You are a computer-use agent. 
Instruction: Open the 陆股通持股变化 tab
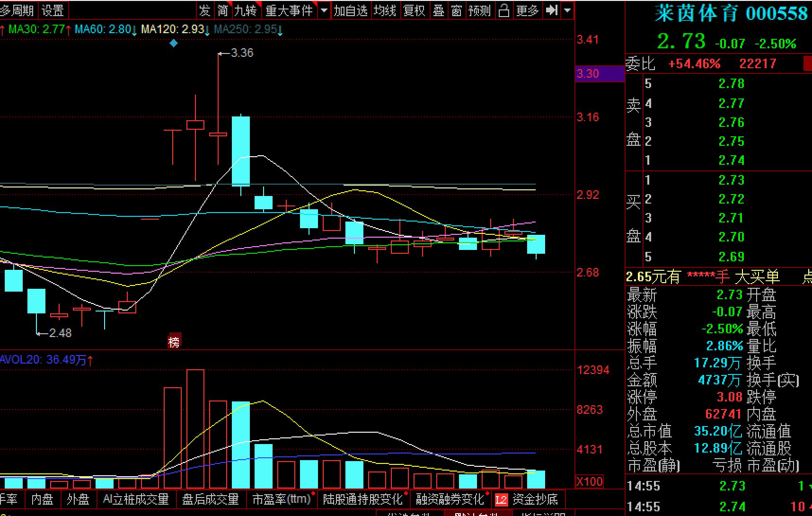362,499
